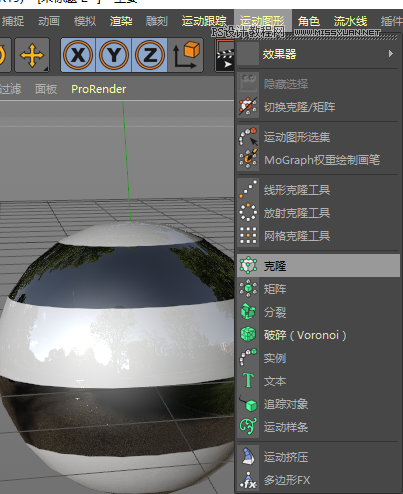The image size is (403, 494).
Task: Click the grid clone tool icon
Action: pos(248,236)
